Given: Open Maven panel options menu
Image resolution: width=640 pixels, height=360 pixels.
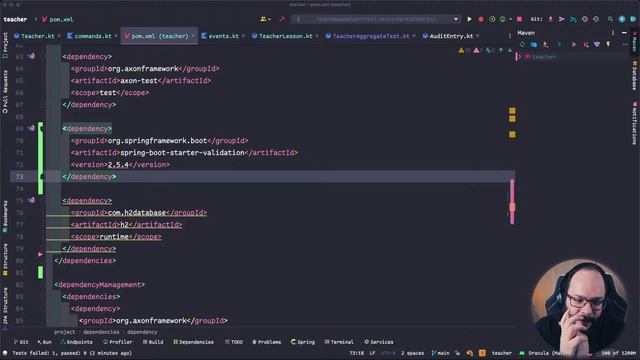Looking at the screenshot, I should tap(613, 33).
